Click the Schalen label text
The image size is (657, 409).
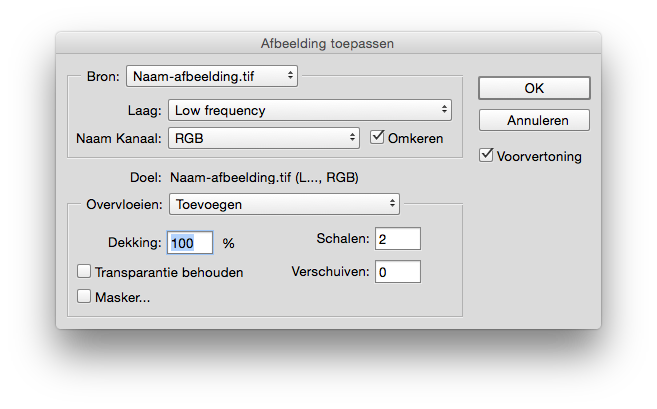[343, 238]
